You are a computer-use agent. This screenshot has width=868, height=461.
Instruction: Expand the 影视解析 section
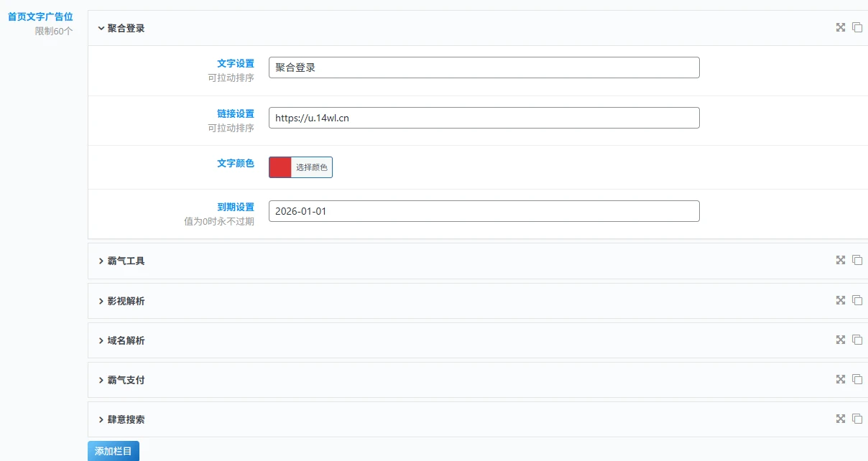[121, 301]
